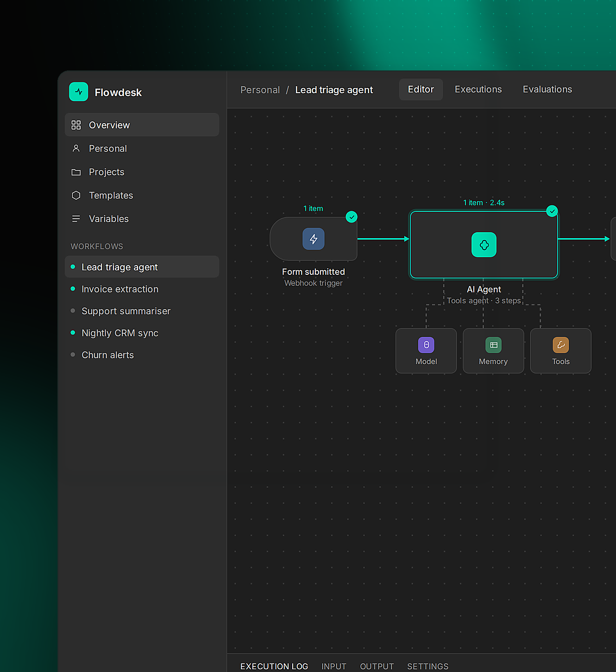The width and height of the screenshot is (616, 672).
Task: Click the success checkmark on AI Agent node
Action: (x=552, y=211)
